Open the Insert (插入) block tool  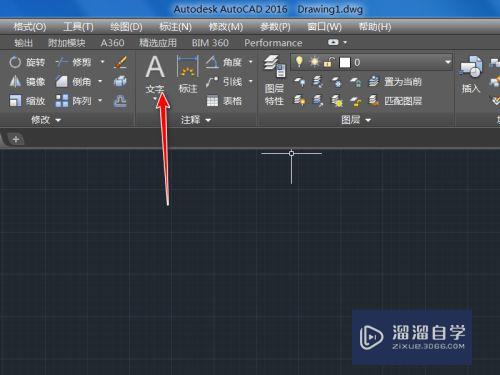471,75
